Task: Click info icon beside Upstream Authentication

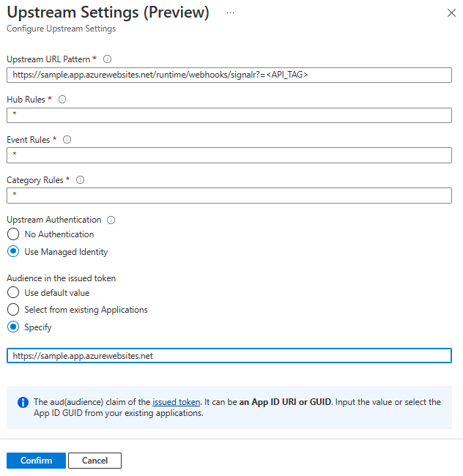Action: click(111, 220)
